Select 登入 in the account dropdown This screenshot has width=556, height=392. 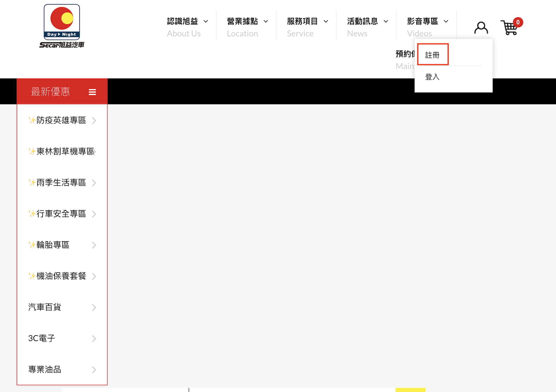[x=432, y=77]
